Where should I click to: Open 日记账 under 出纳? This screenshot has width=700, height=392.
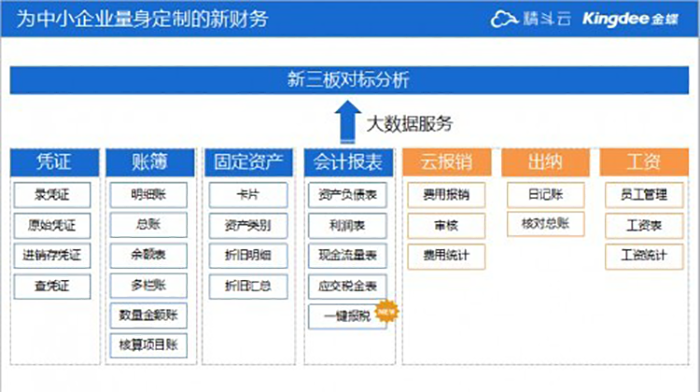546,195
